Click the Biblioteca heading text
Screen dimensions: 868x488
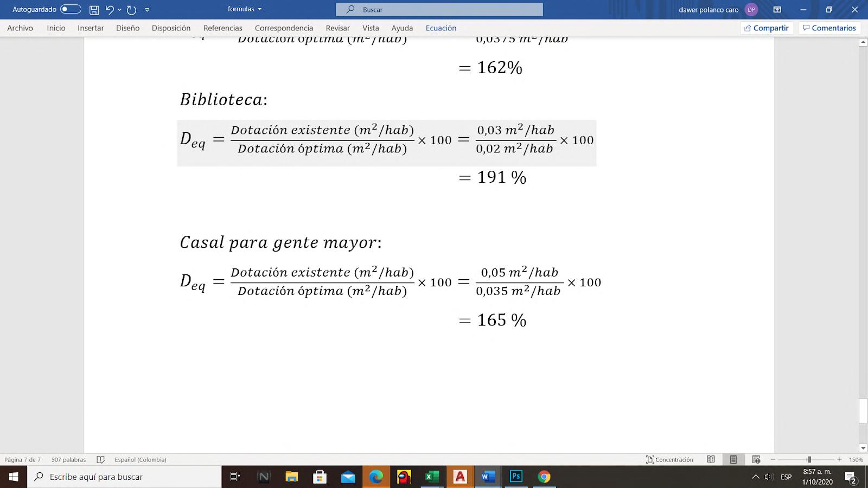[224, 100]
